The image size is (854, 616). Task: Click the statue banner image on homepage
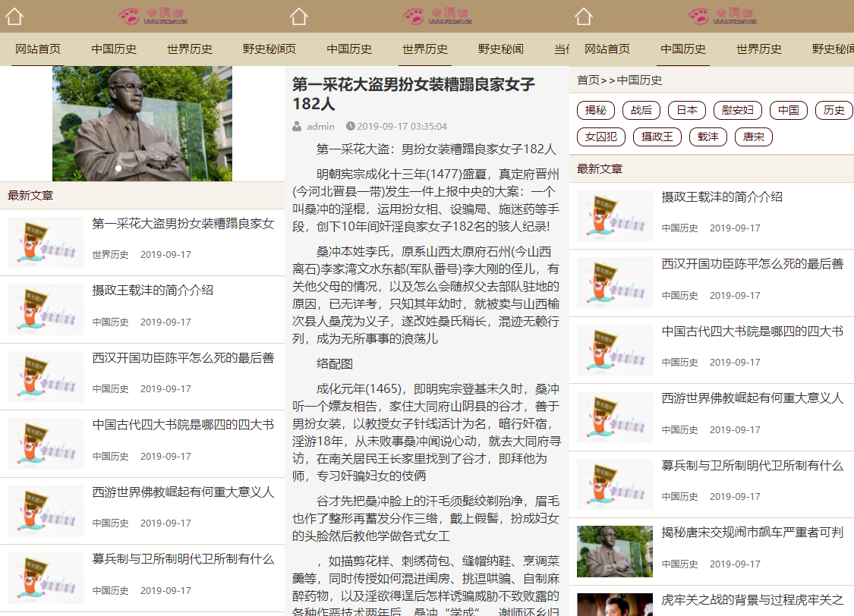[142, 124]
